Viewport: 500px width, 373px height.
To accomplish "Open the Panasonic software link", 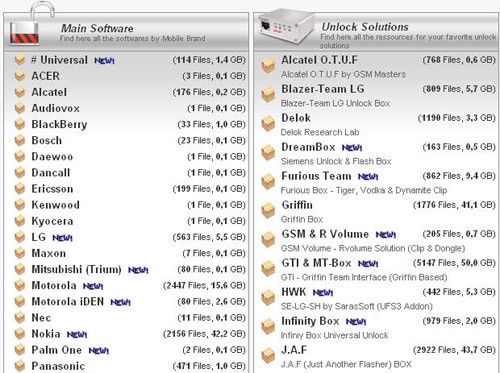I will pos(58,366).
